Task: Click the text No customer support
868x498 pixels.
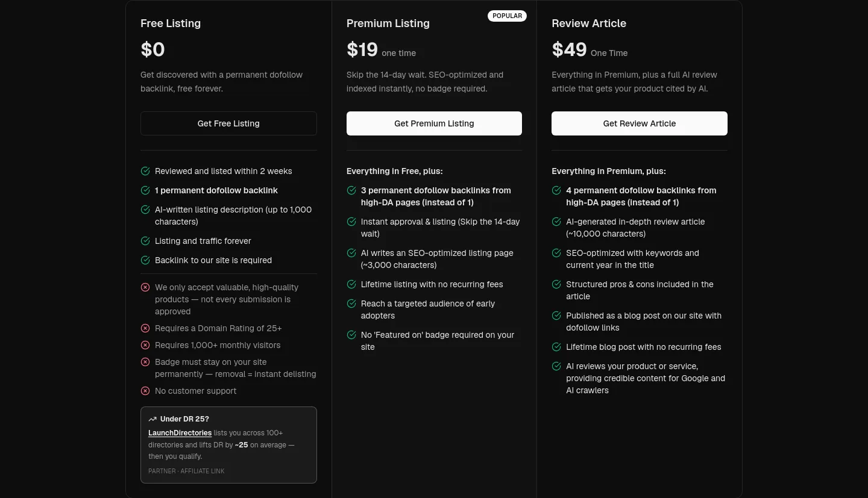Action: click(196, 391)
